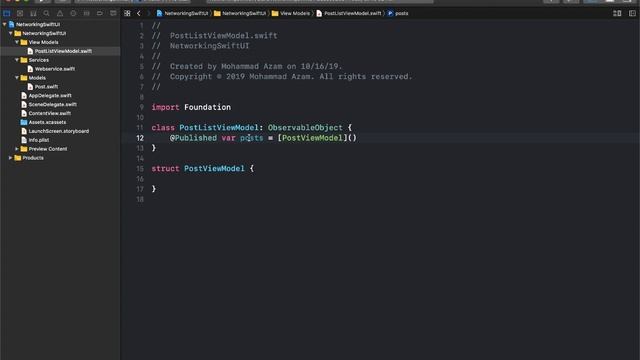The height and width of the screenshot is (360, 640).
Task: Open the Find navigator
Action: coord(47,13)
